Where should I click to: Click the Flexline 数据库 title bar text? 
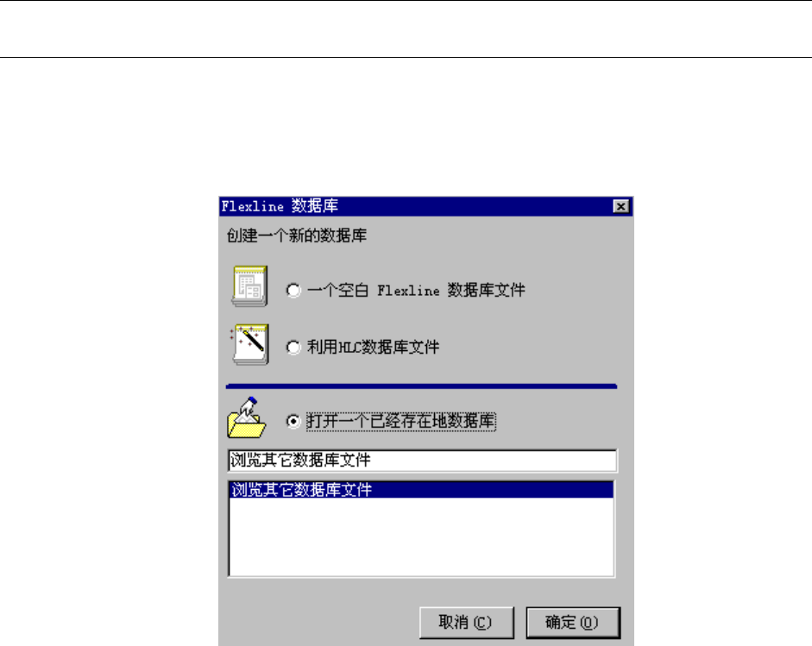click(x=280, y=206)
